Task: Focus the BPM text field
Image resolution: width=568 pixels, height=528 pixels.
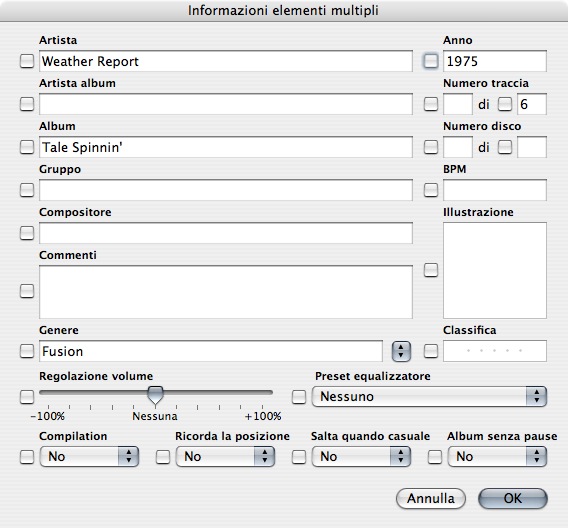Action: pyautogui.click(x=495, y=190)
